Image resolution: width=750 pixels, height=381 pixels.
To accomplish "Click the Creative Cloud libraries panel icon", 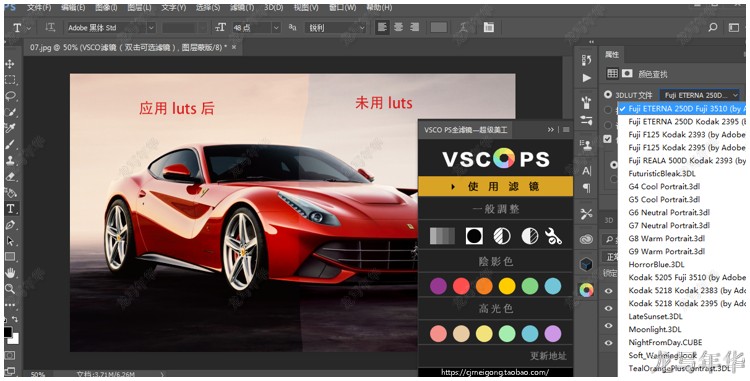I will (586, 239).
